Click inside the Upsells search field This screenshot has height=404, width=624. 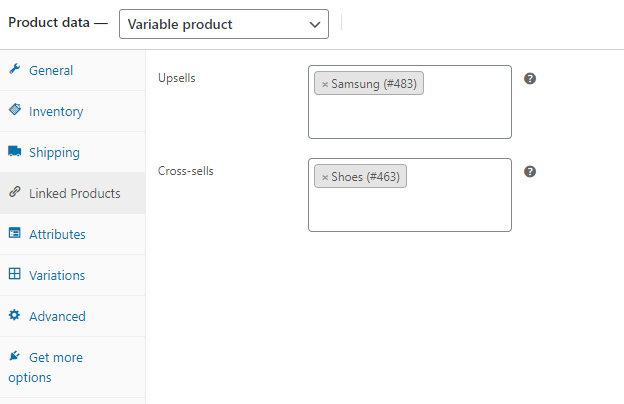(409, 117)
